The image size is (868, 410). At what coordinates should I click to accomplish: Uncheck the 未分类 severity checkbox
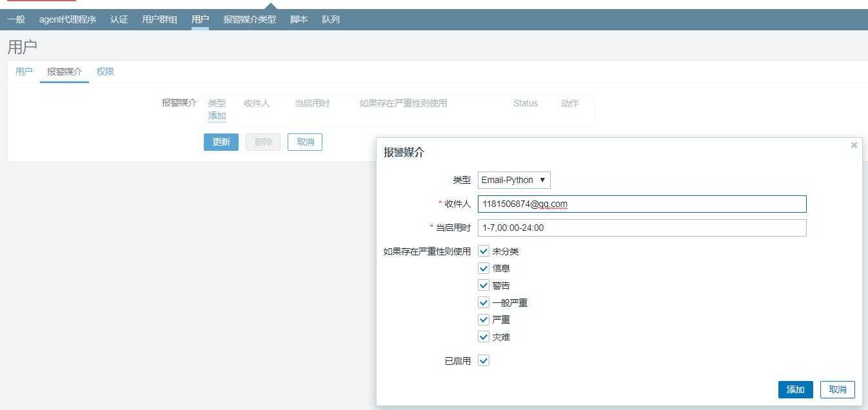coord(484,251)
